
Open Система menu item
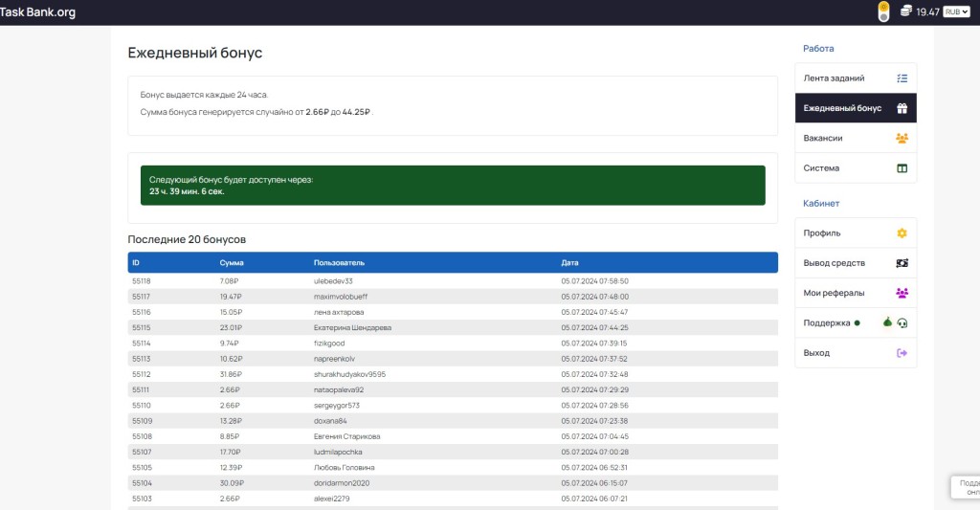(856, 168)
